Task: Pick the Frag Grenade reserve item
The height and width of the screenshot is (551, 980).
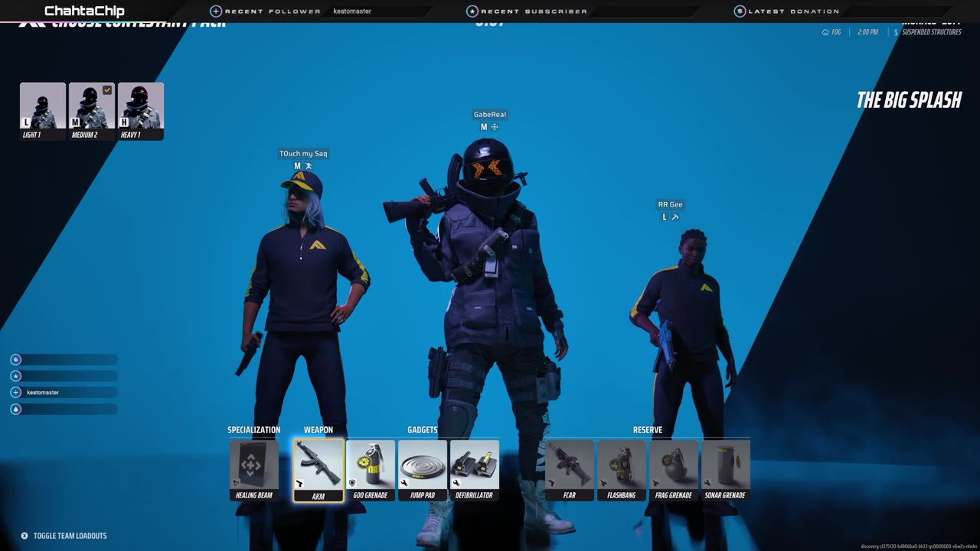Action: (x=674, y=470)
